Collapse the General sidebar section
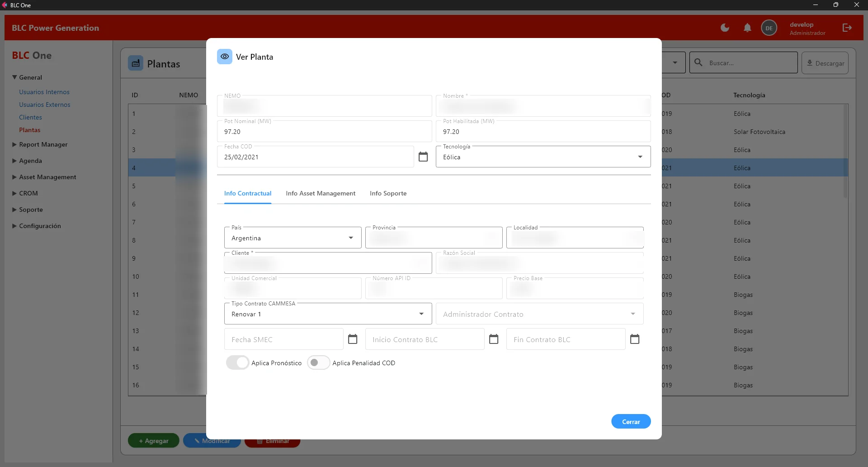The image size is (868, 467). (27, 77)
